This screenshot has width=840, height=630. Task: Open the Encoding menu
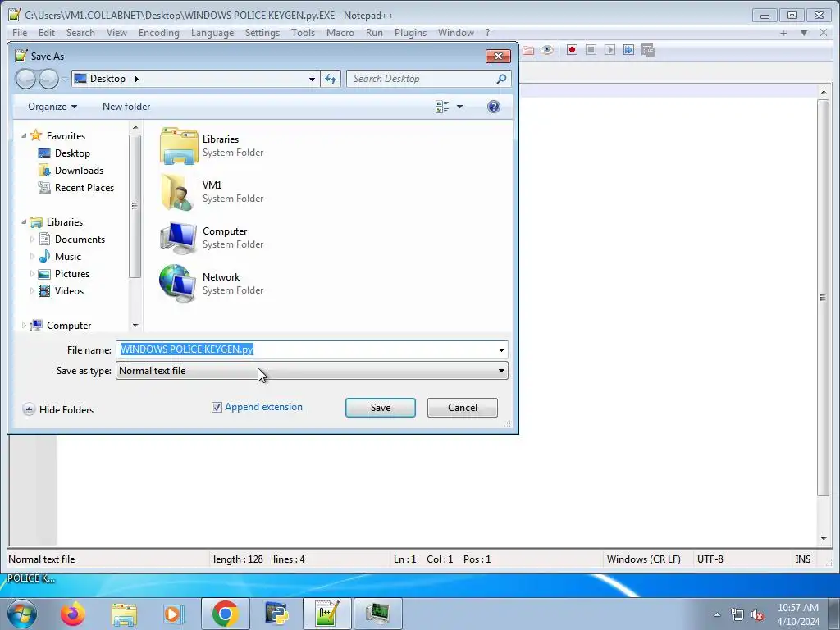click(159, 33)
